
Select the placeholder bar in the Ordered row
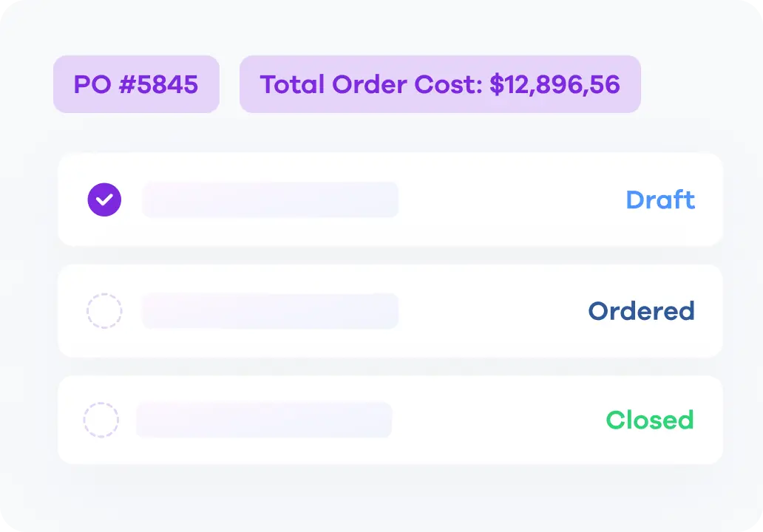pos(270,311)
